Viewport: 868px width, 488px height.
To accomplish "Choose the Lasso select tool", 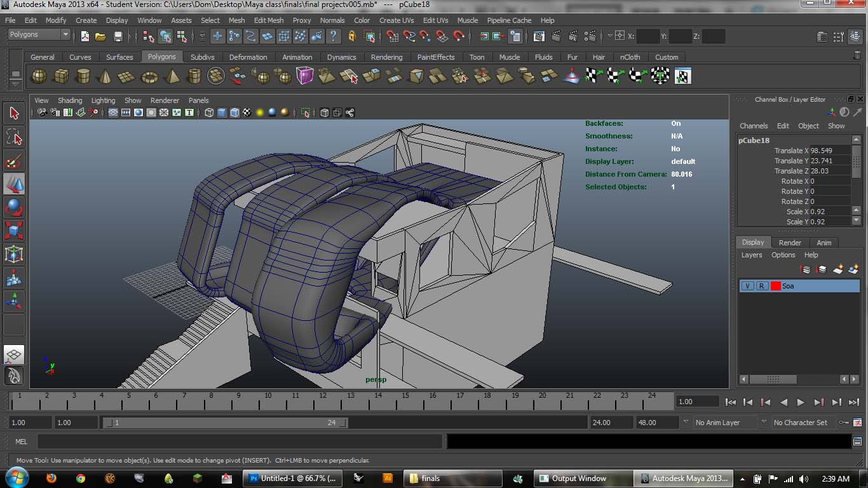I will tap(14, 137).
